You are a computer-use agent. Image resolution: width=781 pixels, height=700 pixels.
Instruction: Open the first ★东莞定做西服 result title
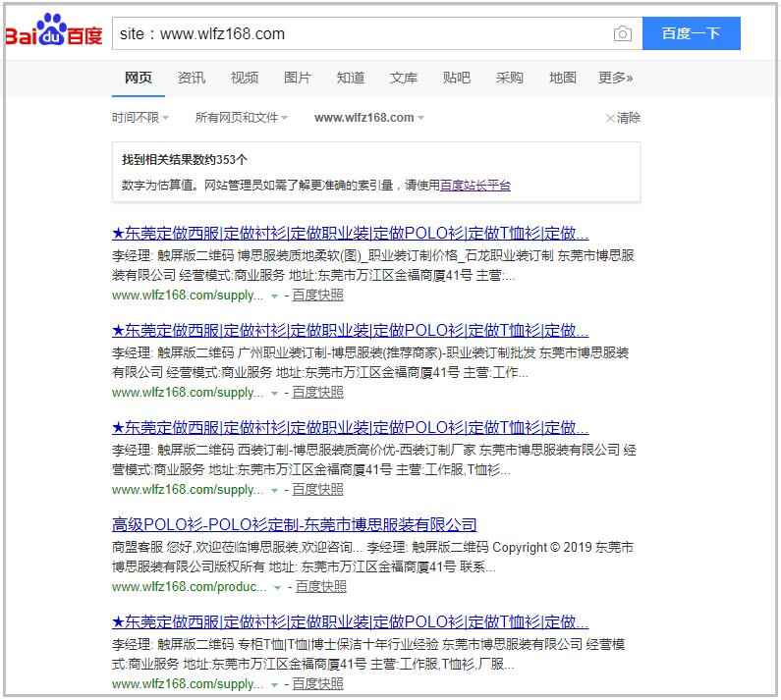coord(350,233)
